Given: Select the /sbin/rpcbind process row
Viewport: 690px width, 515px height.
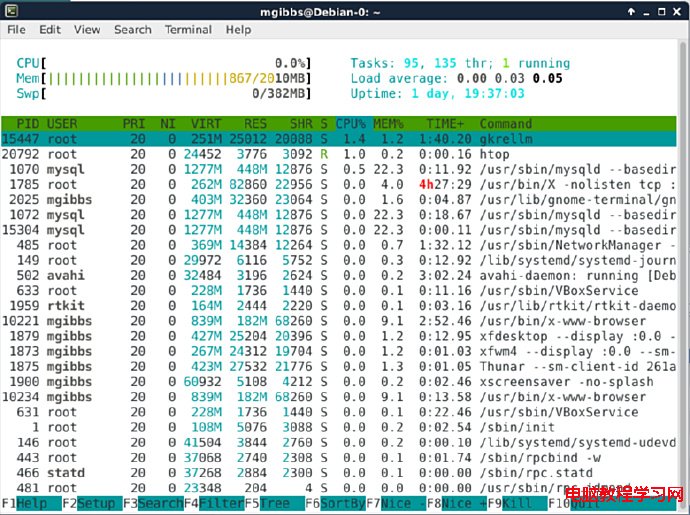Looking at the screenshot, I should coord(339,458).
